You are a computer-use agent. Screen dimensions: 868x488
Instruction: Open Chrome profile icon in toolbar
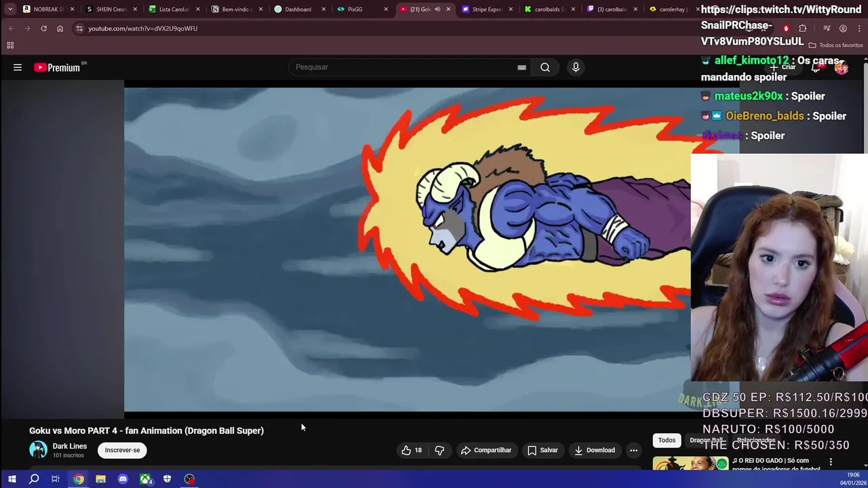pos(843,28)
